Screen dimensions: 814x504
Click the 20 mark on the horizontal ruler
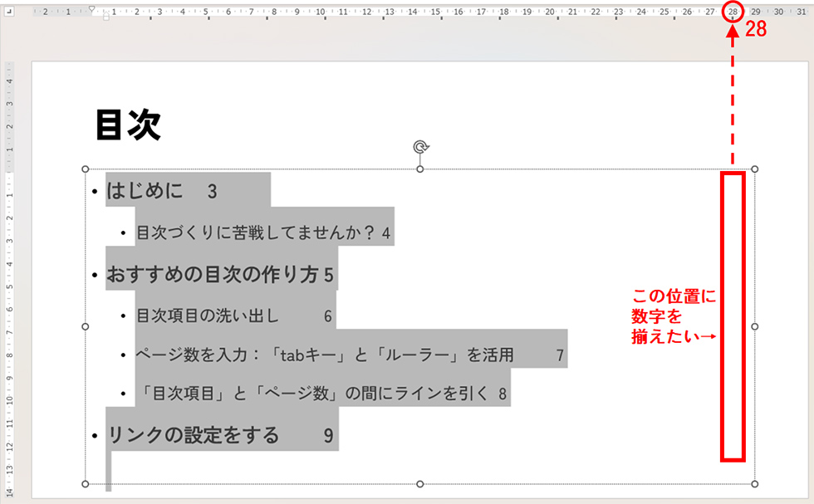pos(550,12)
